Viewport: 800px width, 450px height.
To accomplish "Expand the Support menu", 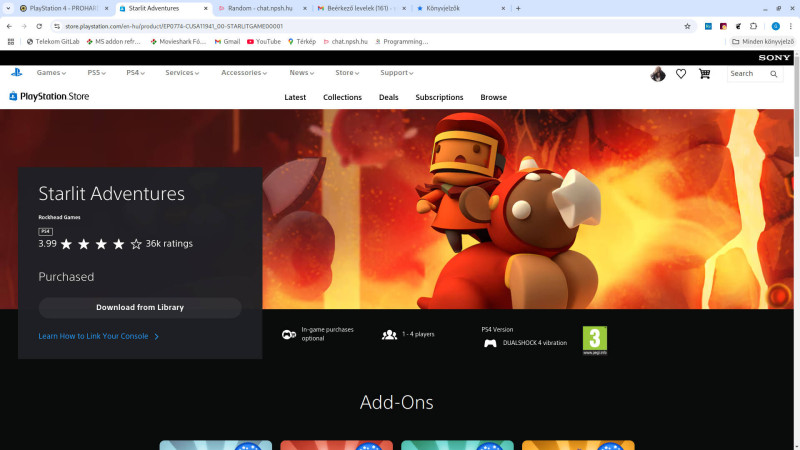I will [x=396, y=72].
